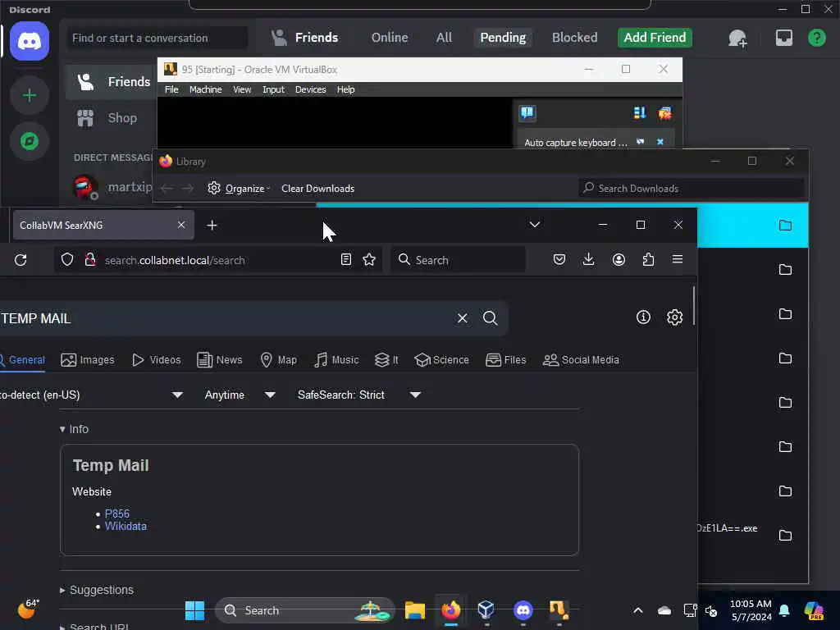Clear the TEMP MAIL search query
The width and height of the screenshot is (840, 630).
pyautogui.click(x=463, y=318)
